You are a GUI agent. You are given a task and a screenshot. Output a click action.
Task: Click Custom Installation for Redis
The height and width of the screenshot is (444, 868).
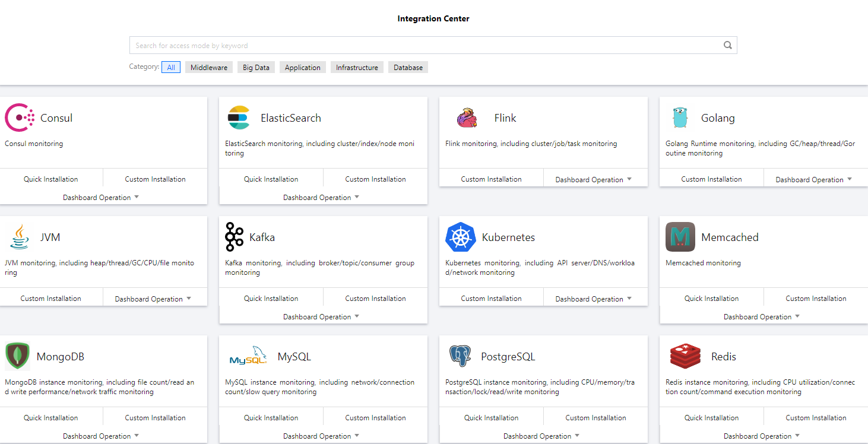coord(816,417)
